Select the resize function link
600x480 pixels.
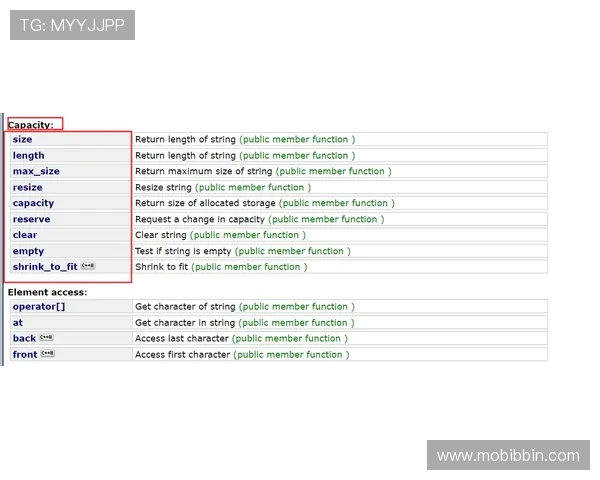click(27, 188)
